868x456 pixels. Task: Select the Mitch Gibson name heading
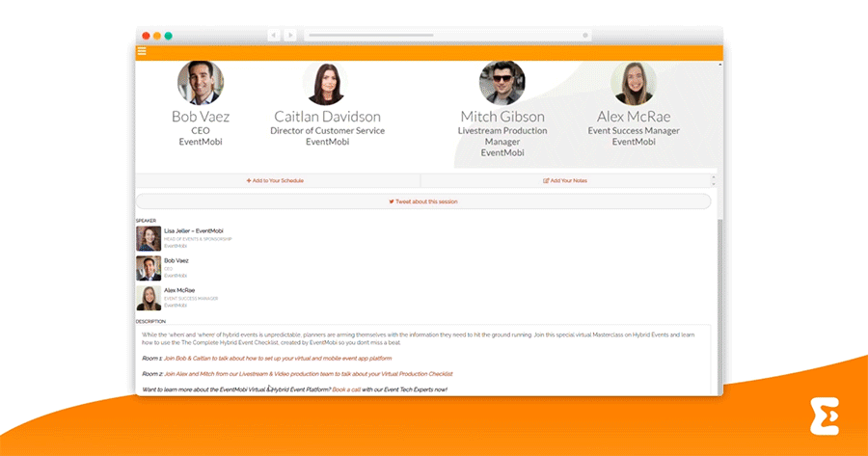click(502, 117)
